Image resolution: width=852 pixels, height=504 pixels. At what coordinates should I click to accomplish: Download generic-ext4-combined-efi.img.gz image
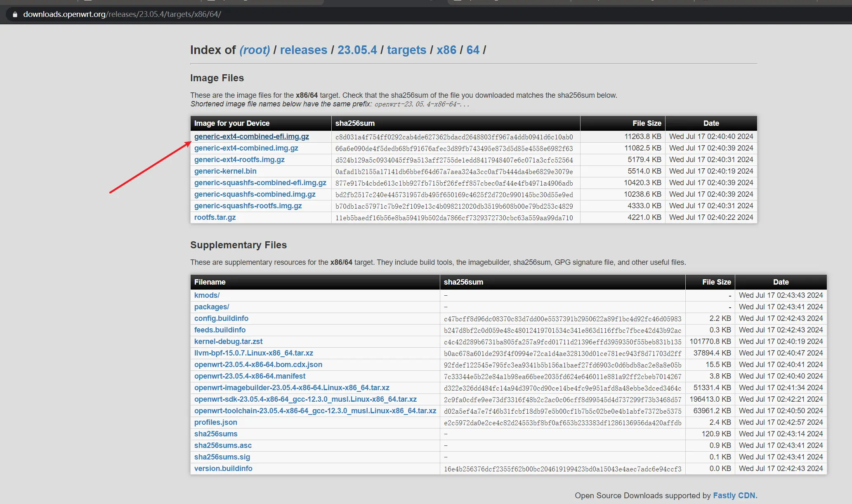point(251,137)
